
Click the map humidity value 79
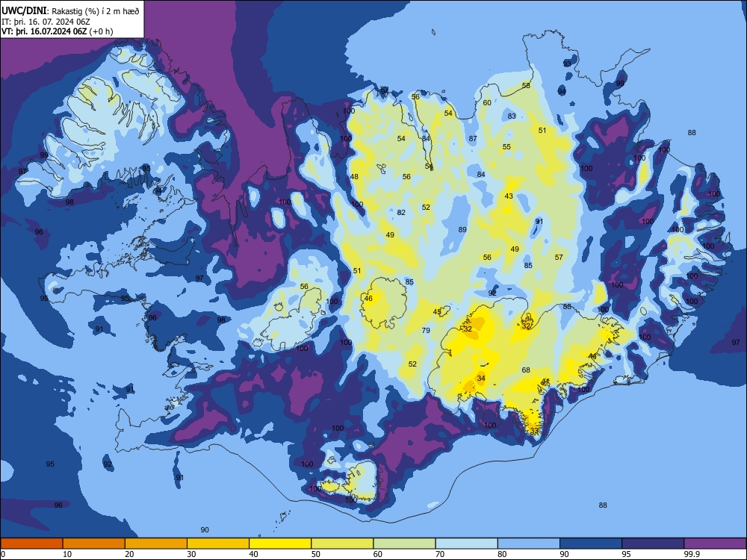[x=426, y=330]
